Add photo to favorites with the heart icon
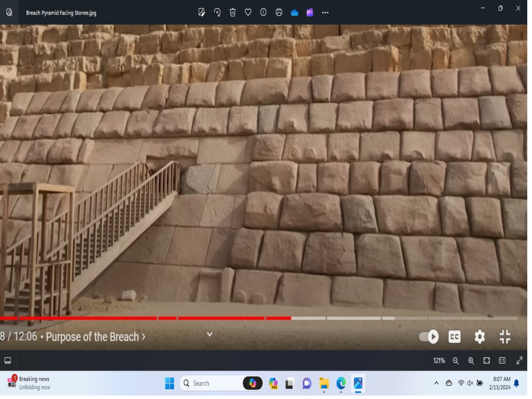The image size is (532, 399). point(250,12)
